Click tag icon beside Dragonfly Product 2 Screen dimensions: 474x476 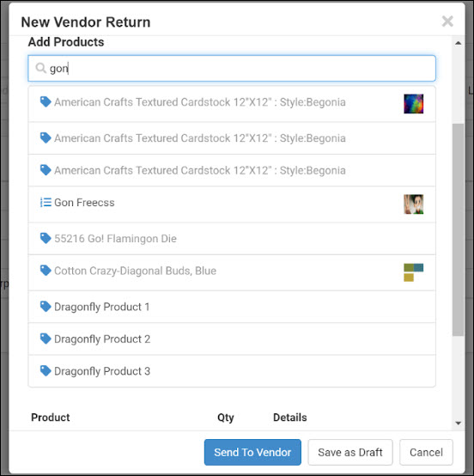click(46, 339)
